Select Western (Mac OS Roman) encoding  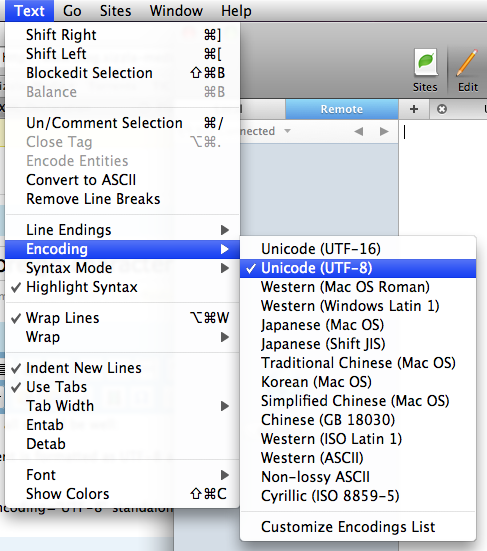(358, 287)
